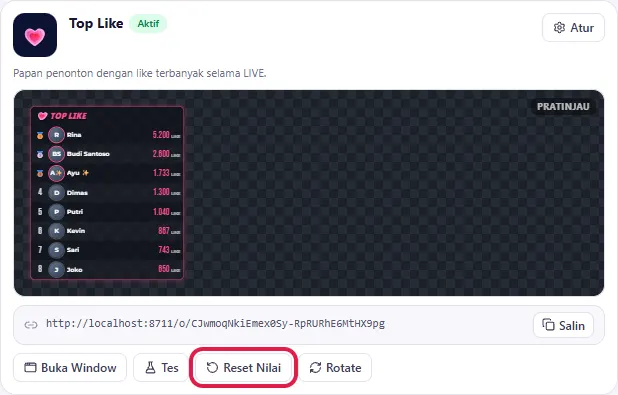This screenshot has width=618, height=395.
Task: Click the Aktif status badge
Action: coord(148,24)
